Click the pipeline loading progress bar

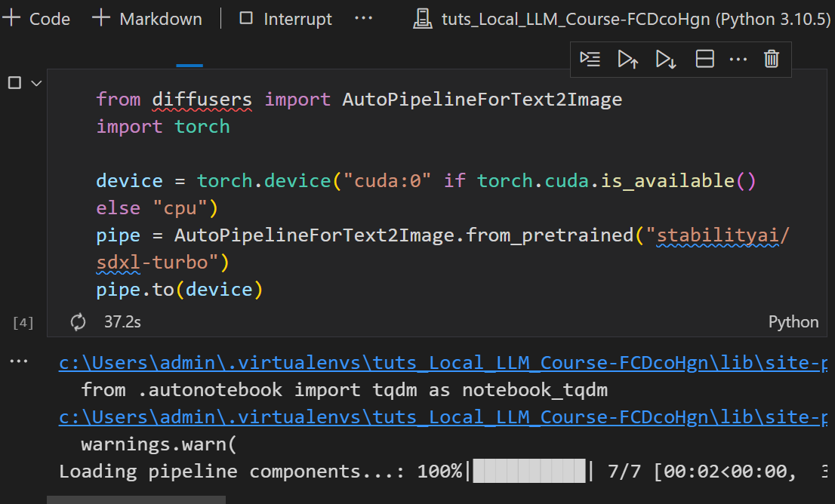[528, 472]
